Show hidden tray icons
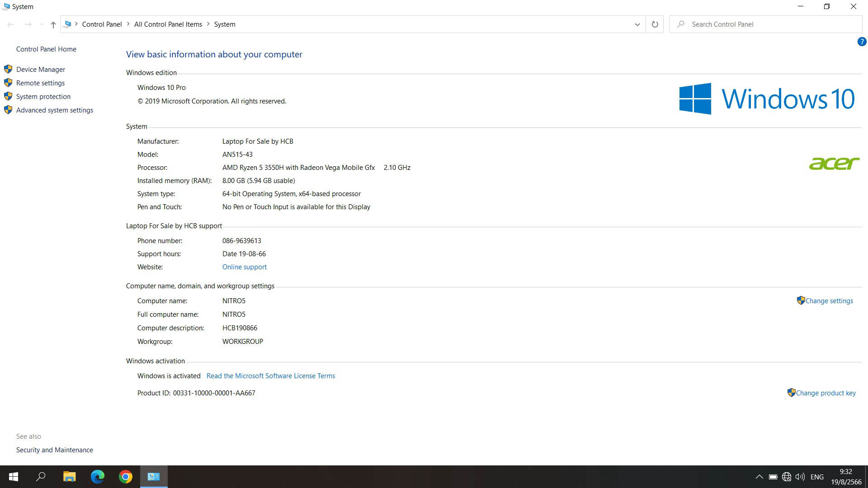The image size is (868, 488). tap(759, 477)
